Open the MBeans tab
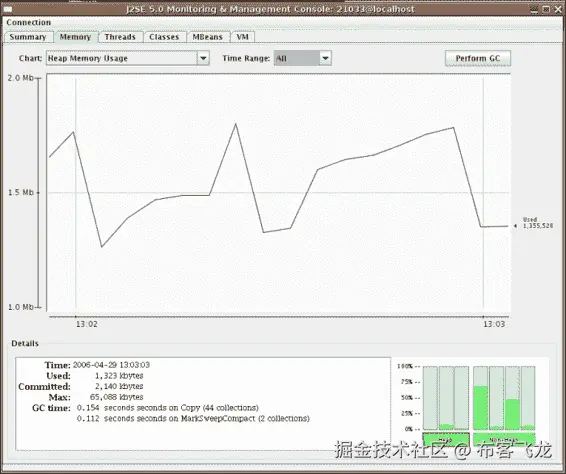The height and width of the screenshot is (474, 566). click(208, 37)
